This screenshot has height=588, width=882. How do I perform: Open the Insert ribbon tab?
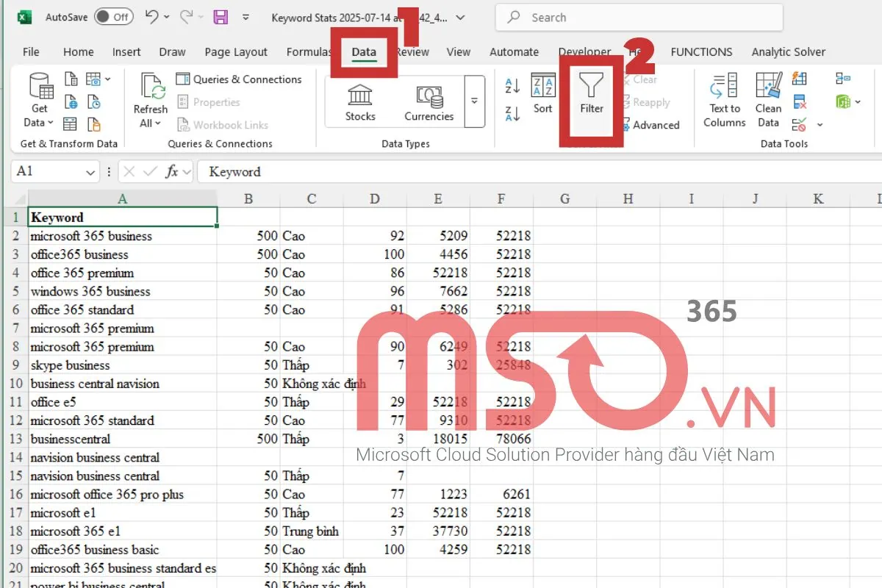click(x=126, y=52)
